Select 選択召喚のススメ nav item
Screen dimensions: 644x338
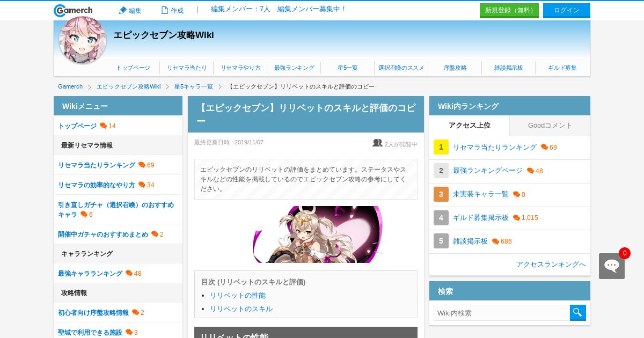(401, 68)
